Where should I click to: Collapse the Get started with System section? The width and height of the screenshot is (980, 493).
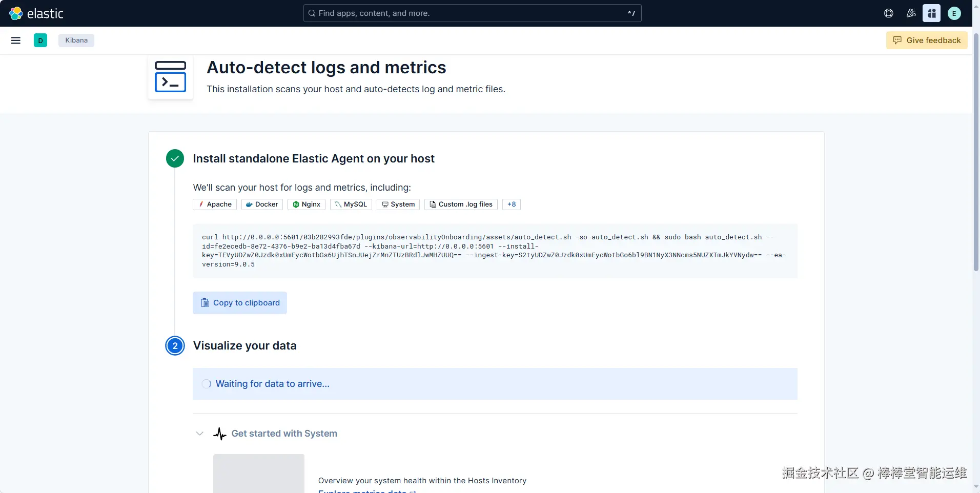tap(200, 434)
